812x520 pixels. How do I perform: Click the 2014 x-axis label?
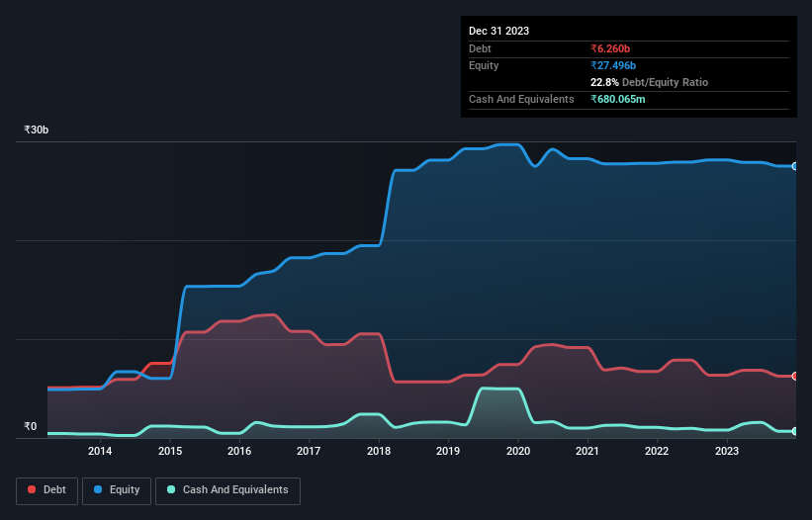coord(100,451)
